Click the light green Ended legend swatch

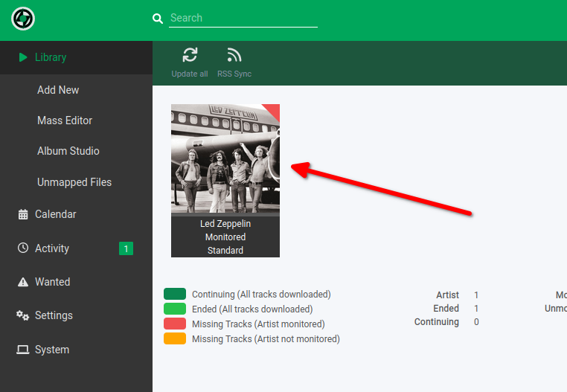coord(175,309)
